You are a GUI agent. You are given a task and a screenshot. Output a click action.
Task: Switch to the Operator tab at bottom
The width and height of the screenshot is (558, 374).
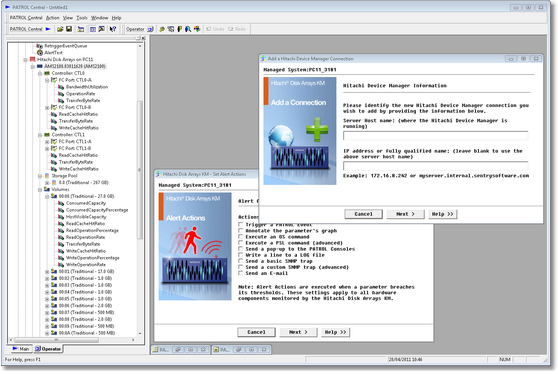click(48, 349)
